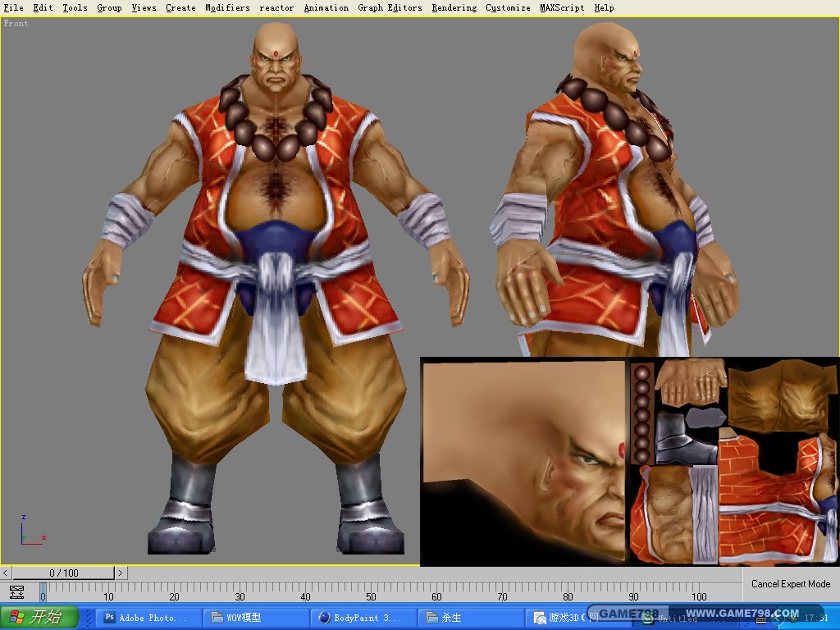The width and height of the screenshot is (840, 630).
Task: Open the Modifiers menu
Action: pyautogui.click(x=228, y=7)
